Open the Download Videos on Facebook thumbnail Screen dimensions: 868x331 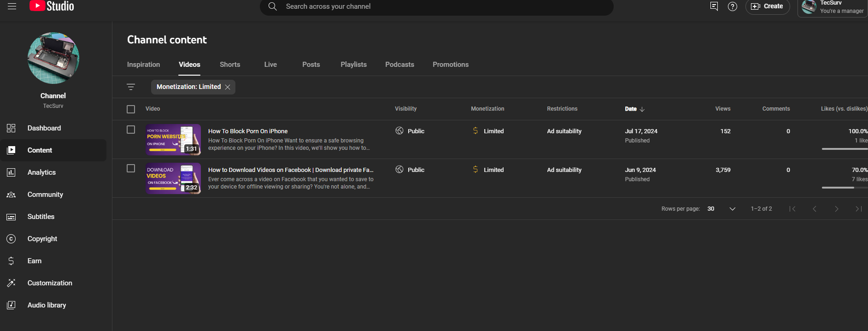(173, 178)
